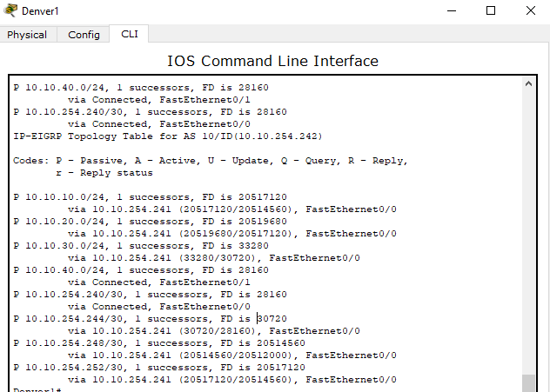Image resolution: width=550 pixels, height=392 pixels.
Task: Click the scrollbar thumb at the bottom
Action: coord(528,382)
